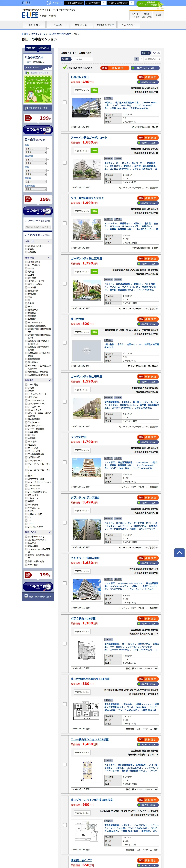Click top 無料 資料請求 bulk button
The height and width of the screenshot is (868, 186).
pyautogui.click(x=115, y=68)
